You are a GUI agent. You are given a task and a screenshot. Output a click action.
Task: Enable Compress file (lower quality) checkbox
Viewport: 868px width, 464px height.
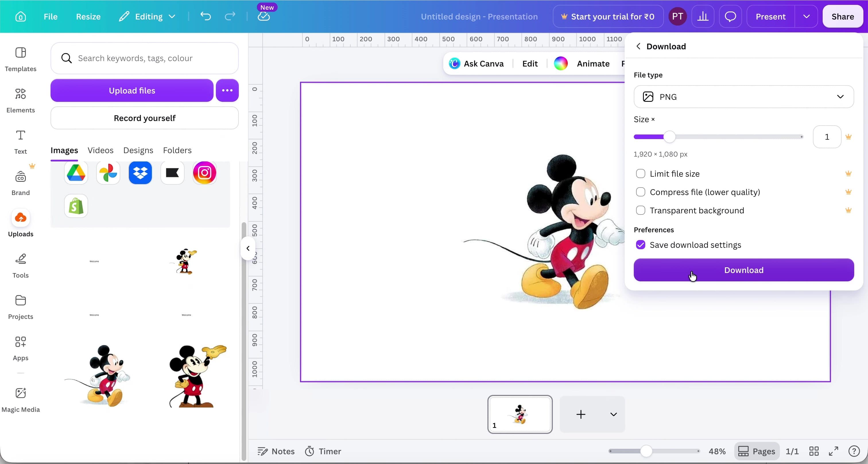click(640, 192)
